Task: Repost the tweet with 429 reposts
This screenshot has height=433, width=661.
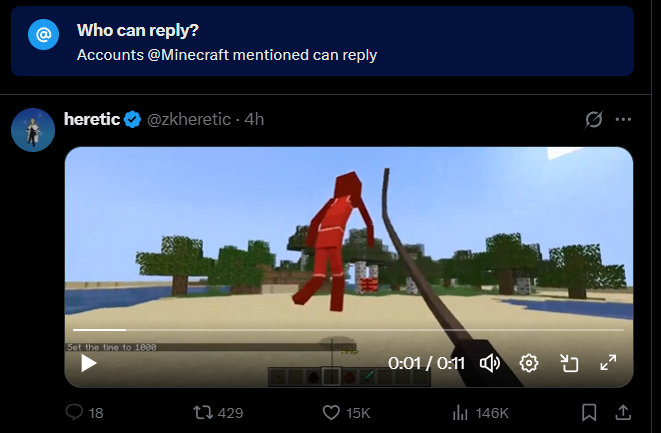Action: [x=218, y=412]
